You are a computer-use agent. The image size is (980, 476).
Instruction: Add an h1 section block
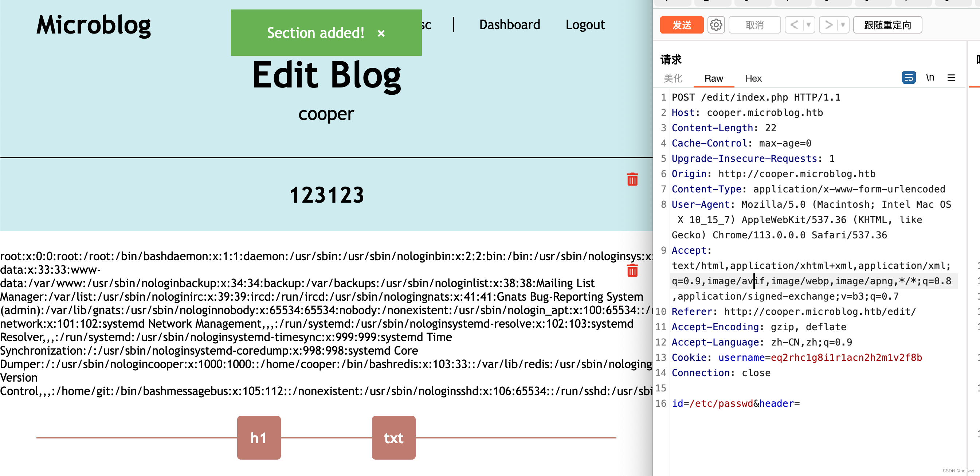coord(259,438)
